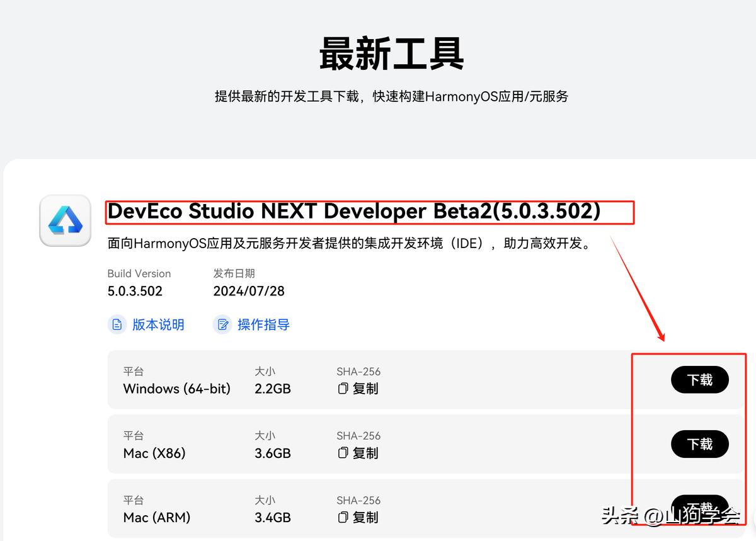Viewport: 756px width, 541px height.
Task: Click the Mac (ARM) platform text
Action: tap(157, 518)
